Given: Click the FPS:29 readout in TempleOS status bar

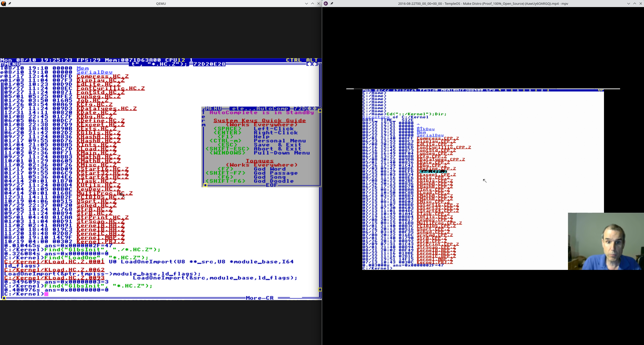Looking at the screenshot, I should 89,60.
